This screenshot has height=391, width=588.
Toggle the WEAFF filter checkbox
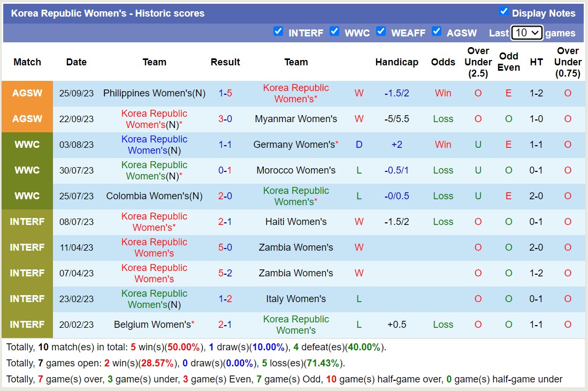coord(381,32)
